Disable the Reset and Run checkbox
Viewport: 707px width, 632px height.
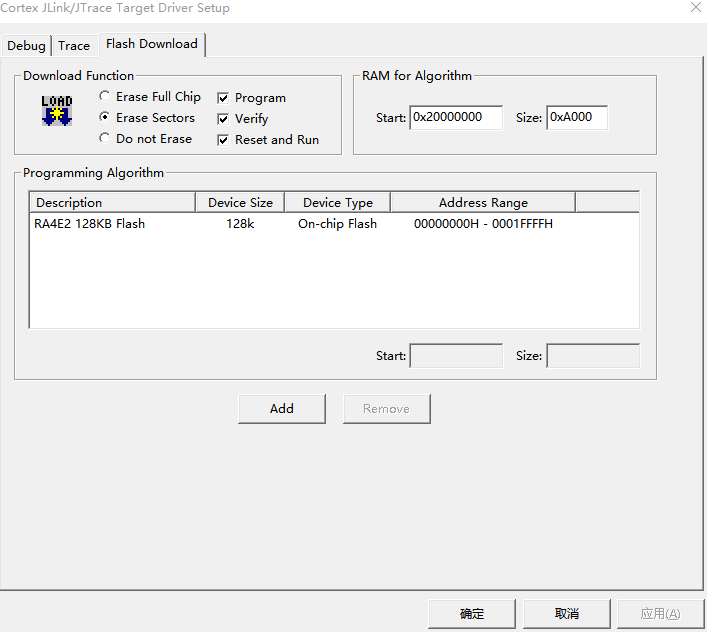tap(223, 140)
